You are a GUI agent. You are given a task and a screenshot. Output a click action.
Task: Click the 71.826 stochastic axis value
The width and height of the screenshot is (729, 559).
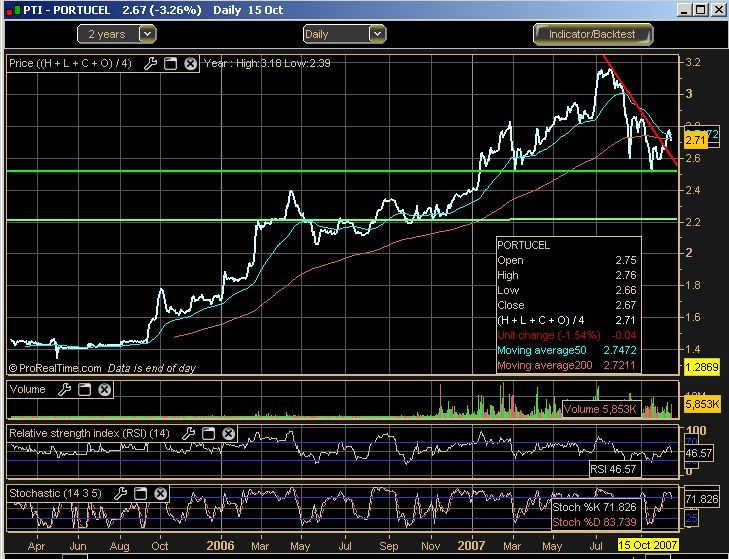click(x=702, y=499)
